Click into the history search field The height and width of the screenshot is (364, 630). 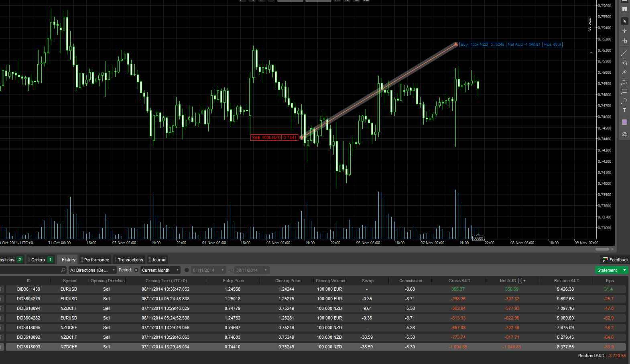[30, 270]
